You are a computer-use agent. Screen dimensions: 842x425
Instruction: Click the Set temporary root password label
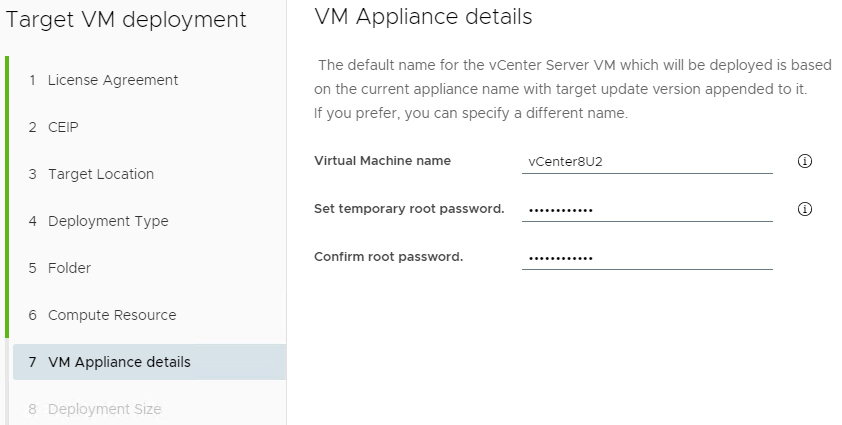(x=409, y=208)
